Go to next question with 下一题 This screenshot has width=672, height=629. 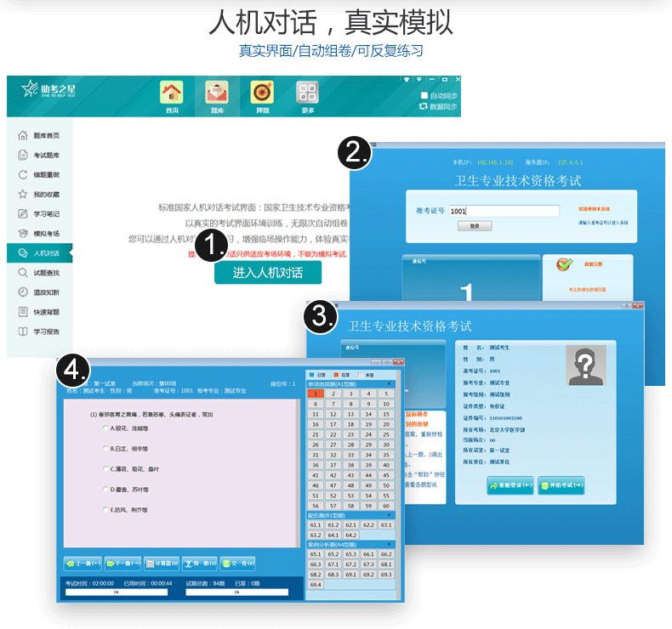pos(122,564)
